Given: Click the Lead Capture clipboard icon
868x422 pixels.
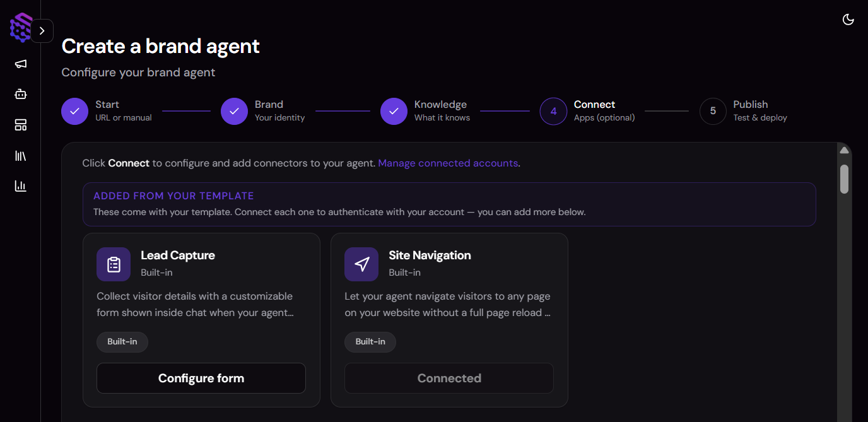Looking at the screenshot, I should [x=114, y=264].
